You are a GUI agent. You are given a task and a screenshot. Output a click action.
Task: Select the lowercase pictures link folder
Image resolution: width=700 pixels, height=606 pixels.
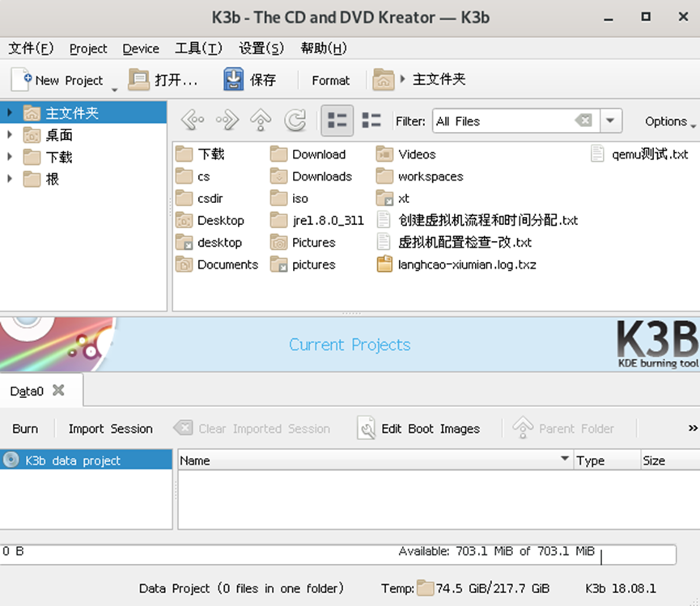(303, 265)
